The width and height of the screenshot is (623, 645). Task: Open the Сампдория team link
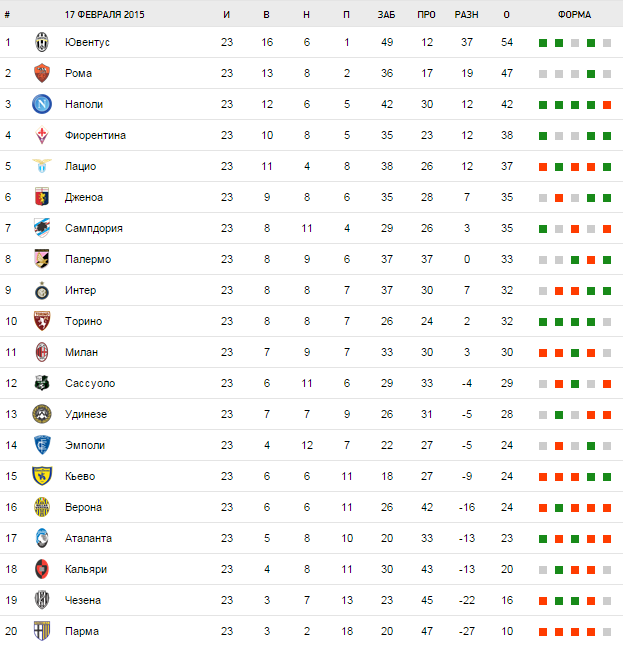[93, 228]
